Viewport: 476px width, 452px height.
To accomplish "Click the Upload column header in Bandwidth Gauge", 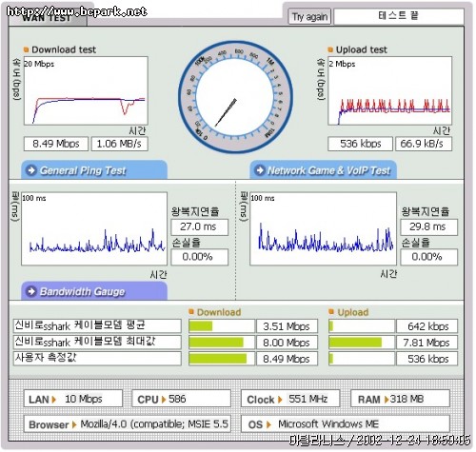I will click(353, 312).
